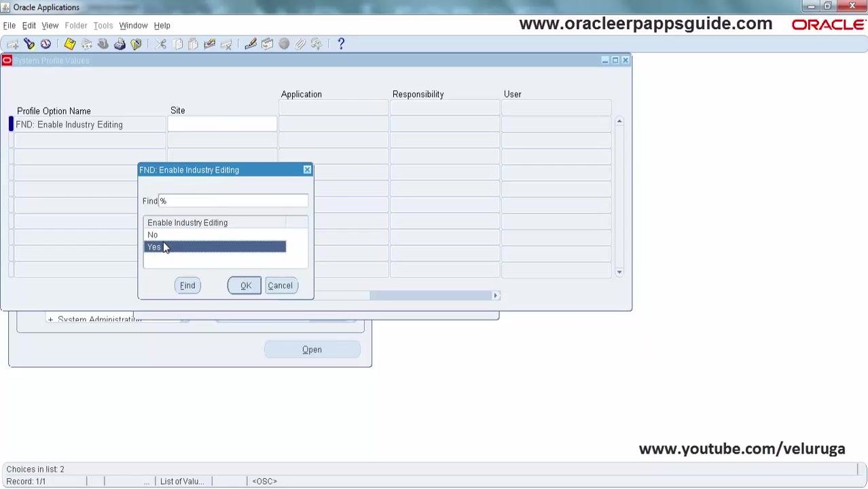
Task: Click the Delete record toolbar icon
Action: 226,44
